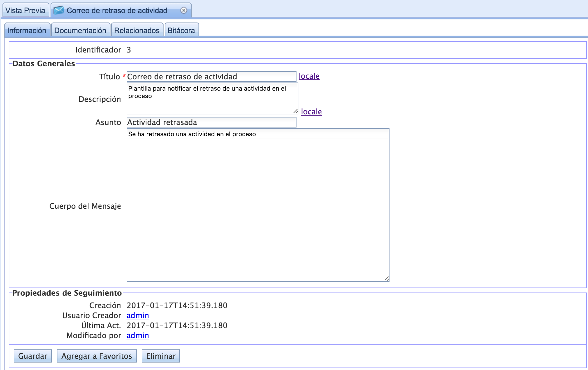588x370 pixels.
Task: Switch to the Vista Previa tab
Action: (25, 10)
